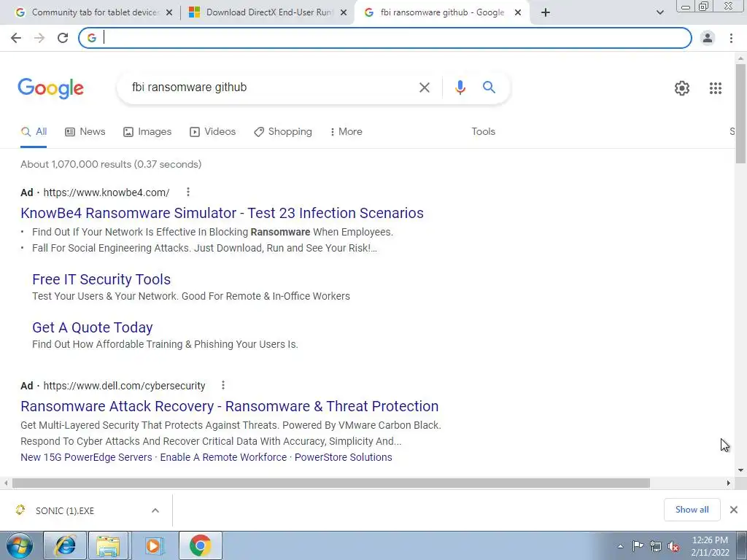Click the Google search box text

click(x=189, y=87)
